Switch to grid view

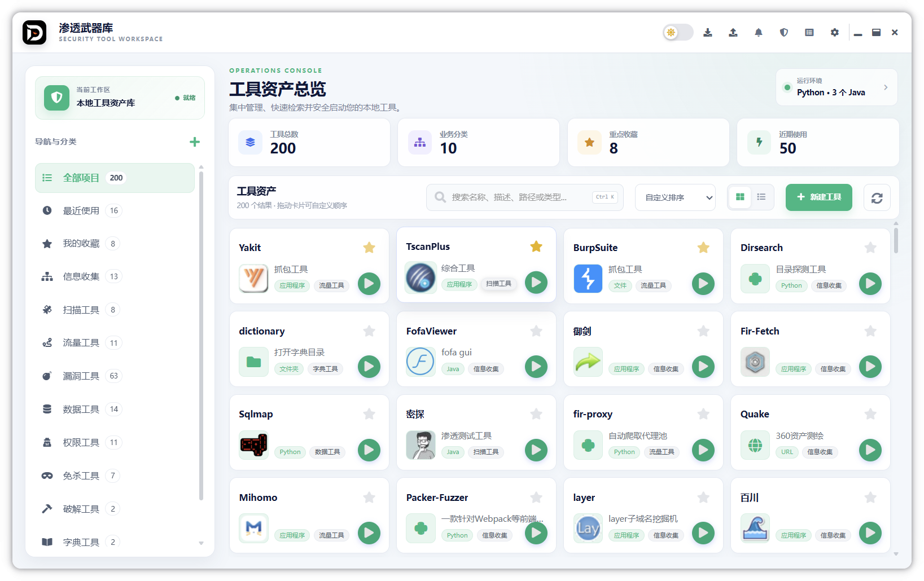tap(740, 197)
